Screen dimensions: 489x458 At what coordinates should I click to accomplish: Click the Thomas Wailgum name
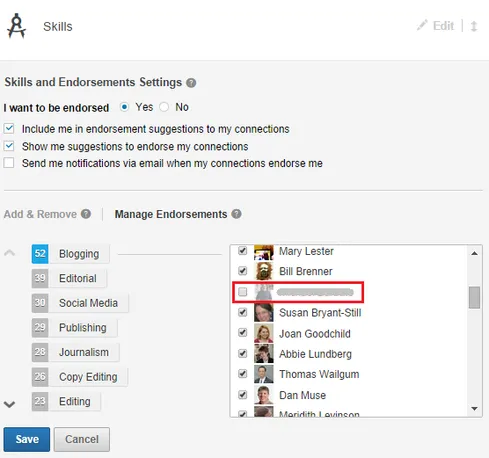point(319,374)
